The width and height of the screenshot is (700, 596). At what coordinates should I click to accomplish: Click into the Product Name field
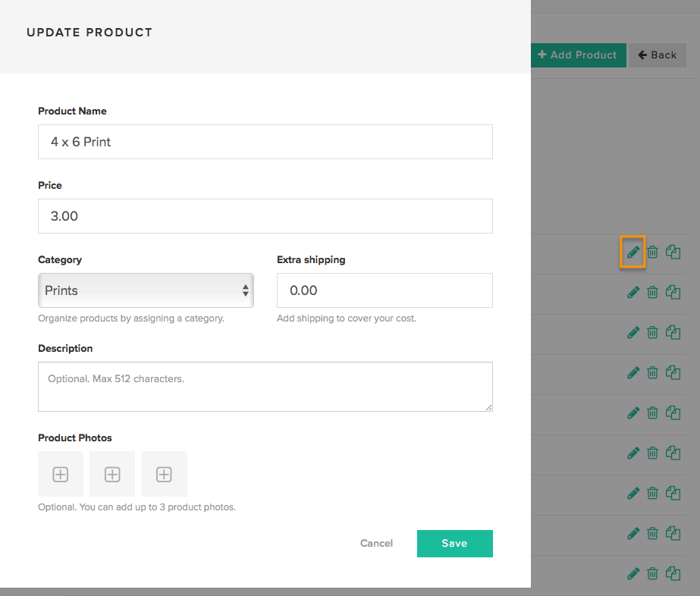265,142
